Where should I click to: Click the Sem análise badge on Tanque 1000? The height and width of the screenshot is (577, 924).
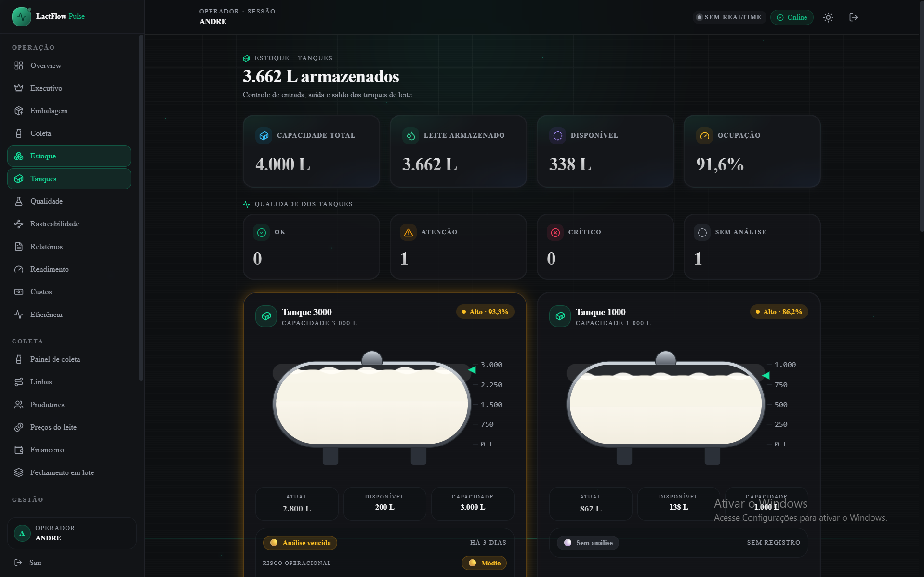tap(588, 543)
